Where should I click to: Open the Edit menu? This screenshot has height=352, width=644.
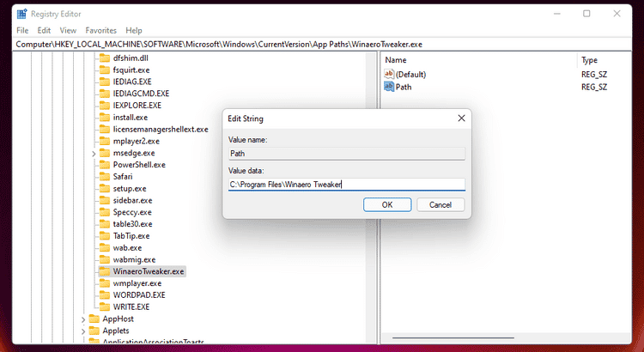[44, 30]
